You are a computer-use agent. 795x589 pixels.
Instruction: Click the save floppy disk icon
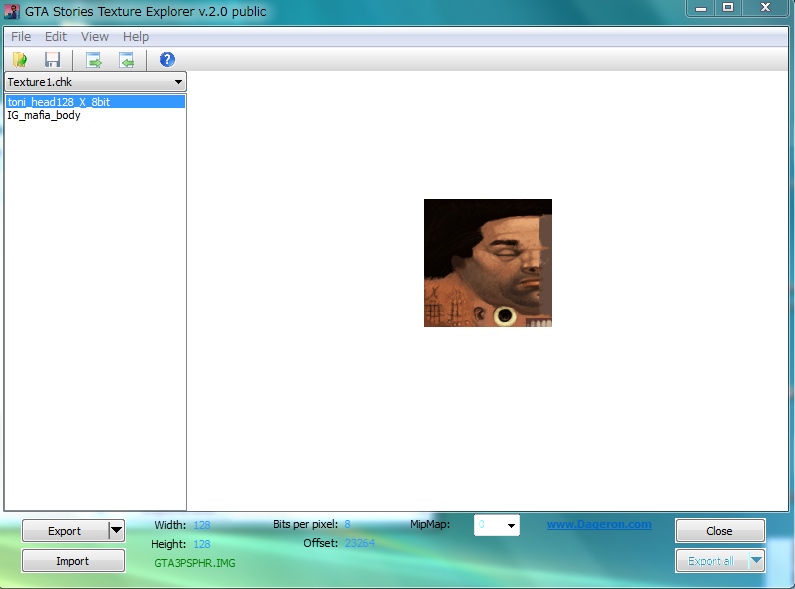(x=52, y=60)
